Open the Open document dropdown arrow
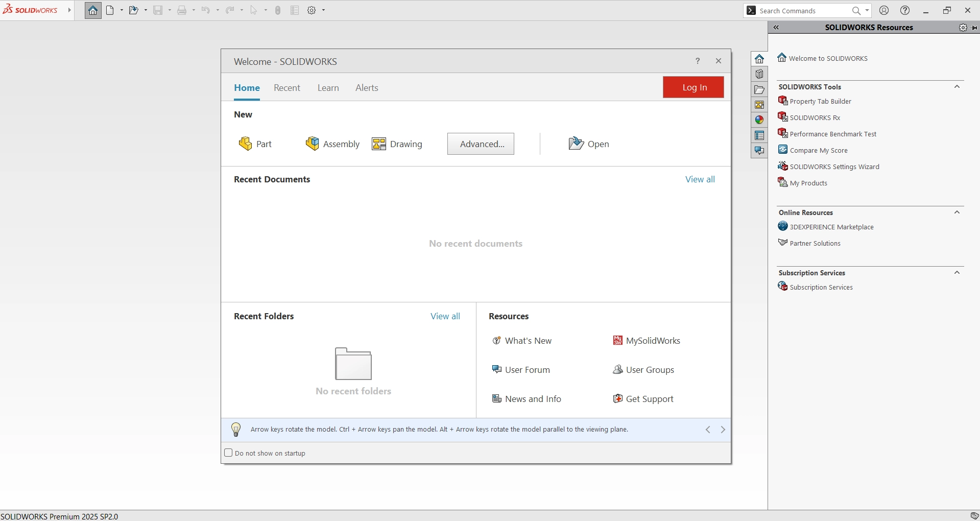The height and width of the screenshot is (521, 980). click(146, 10)
